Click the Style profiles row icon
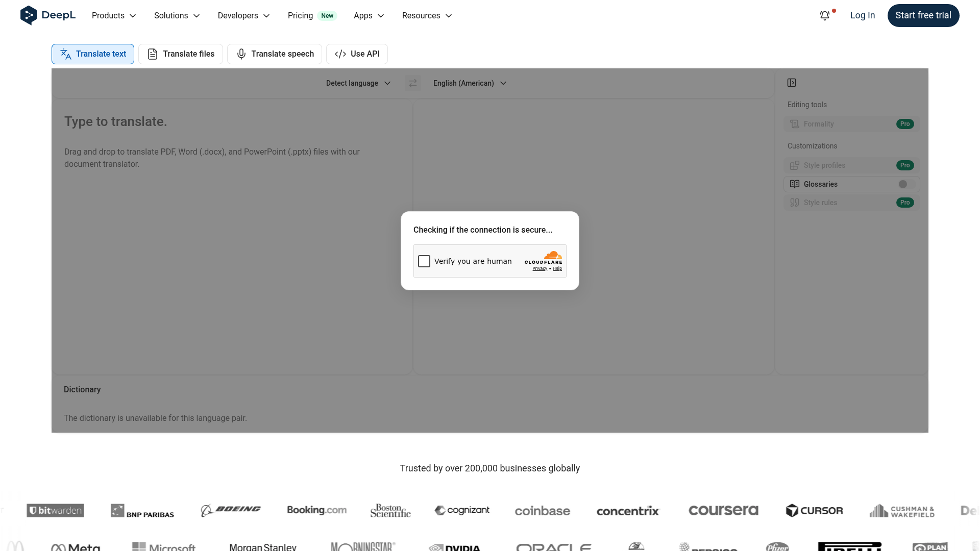Screen dimensions: 980x551 coord(795,165)
